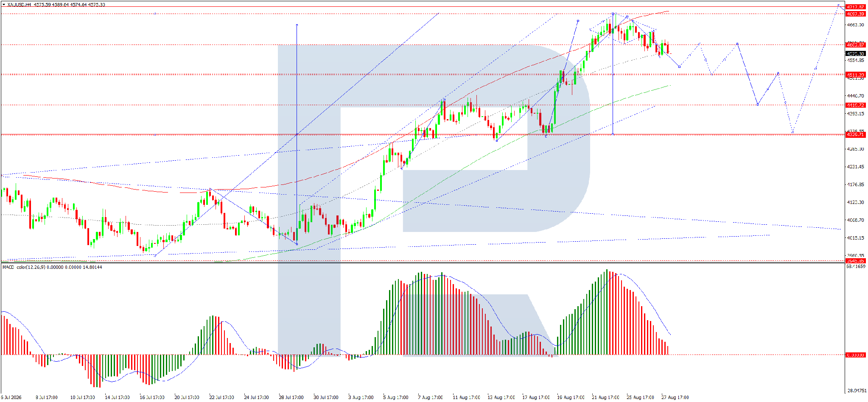This screenshot has width=868, height=402.
Task: Click the black current price tag 4575.30
Action: (x=855, y=54)
